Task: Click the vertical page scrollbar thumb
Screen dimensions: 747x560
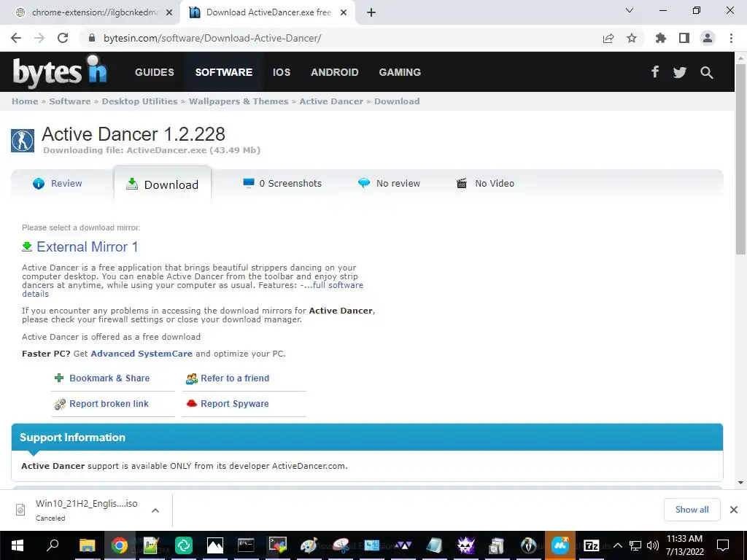Action: point(740,160)
